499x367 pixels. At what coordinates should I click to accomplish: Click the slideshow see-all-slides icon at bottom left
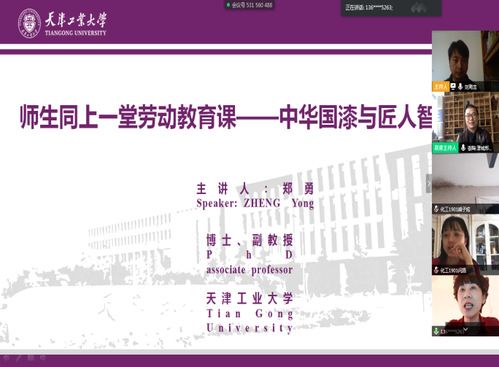31,358
